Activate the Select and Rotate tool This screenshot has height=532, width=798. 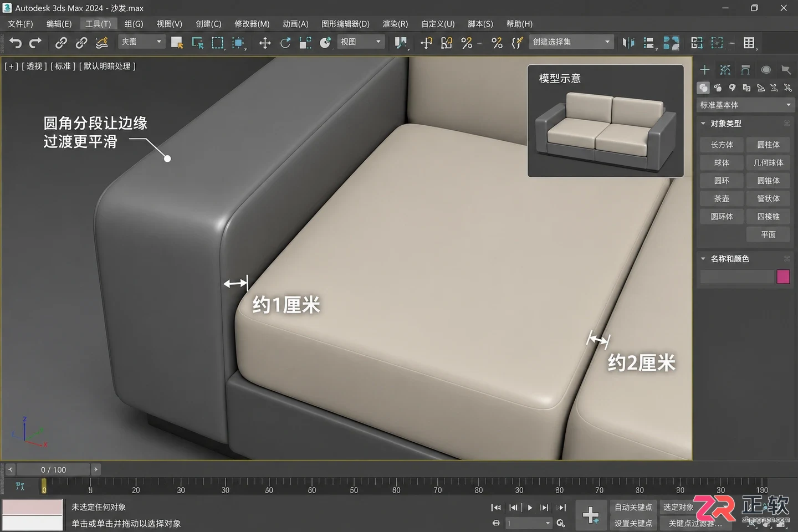[285, 43]
